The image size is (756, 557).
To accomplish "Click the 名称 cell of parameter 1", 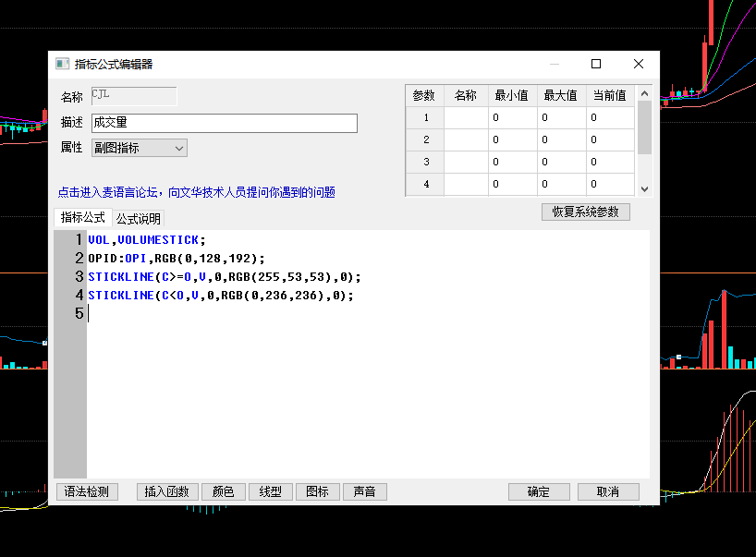I will point(466,117).
